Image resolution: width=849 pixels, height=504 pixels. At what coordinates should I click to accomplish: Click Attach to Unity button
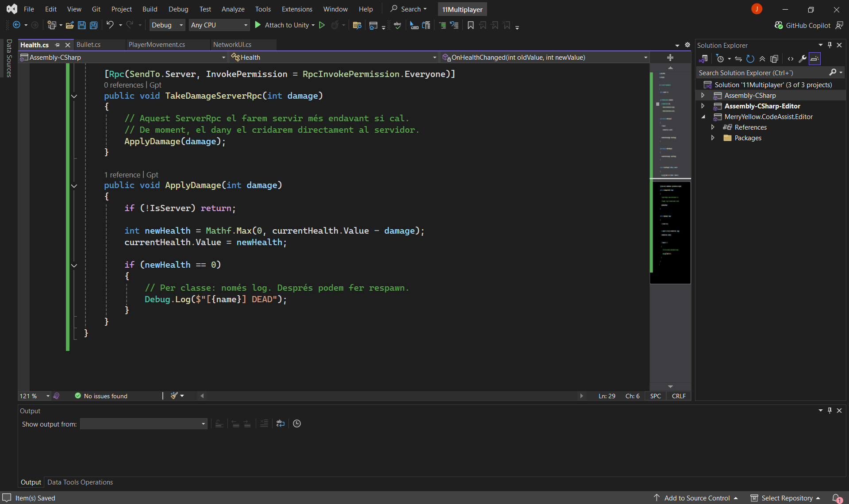(282, 25)
